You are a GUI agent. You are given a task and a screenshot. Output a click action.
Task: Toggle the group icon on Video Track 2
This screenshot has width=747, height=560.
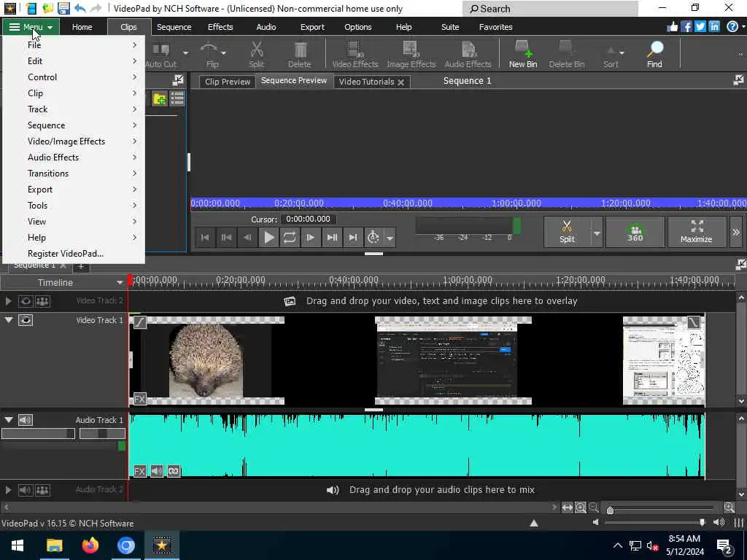42,301
